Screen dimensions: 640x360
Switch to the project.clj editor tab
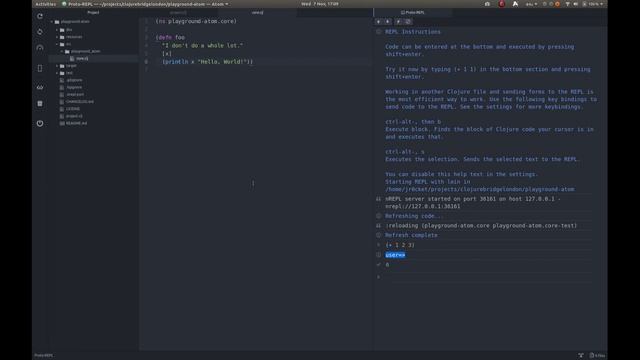178,13
